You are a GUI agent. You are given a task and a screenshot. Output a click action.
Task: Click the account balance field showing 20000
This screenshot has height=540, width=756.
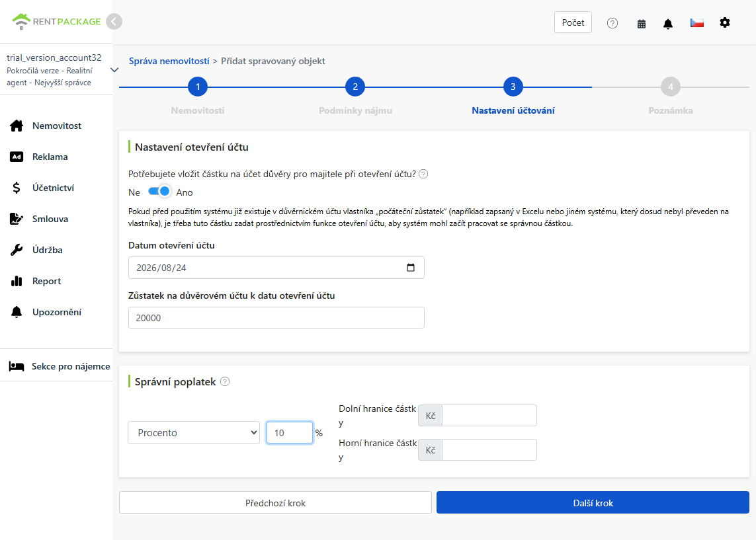(276, 318)
